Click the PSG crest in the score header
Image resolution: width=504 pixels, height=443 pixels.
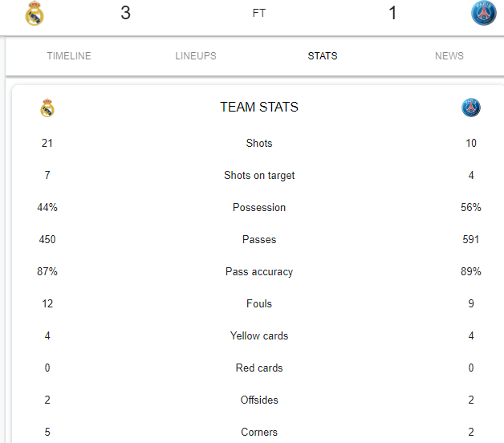pyautogui.click(x=483, y=14)
